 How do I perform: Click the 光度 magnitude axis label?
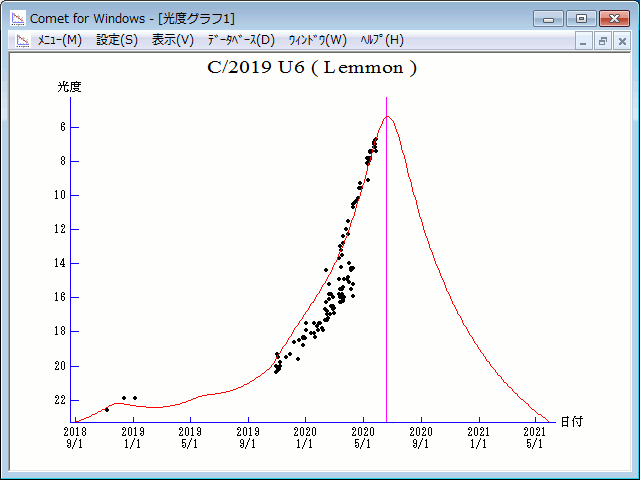(69, 87)
